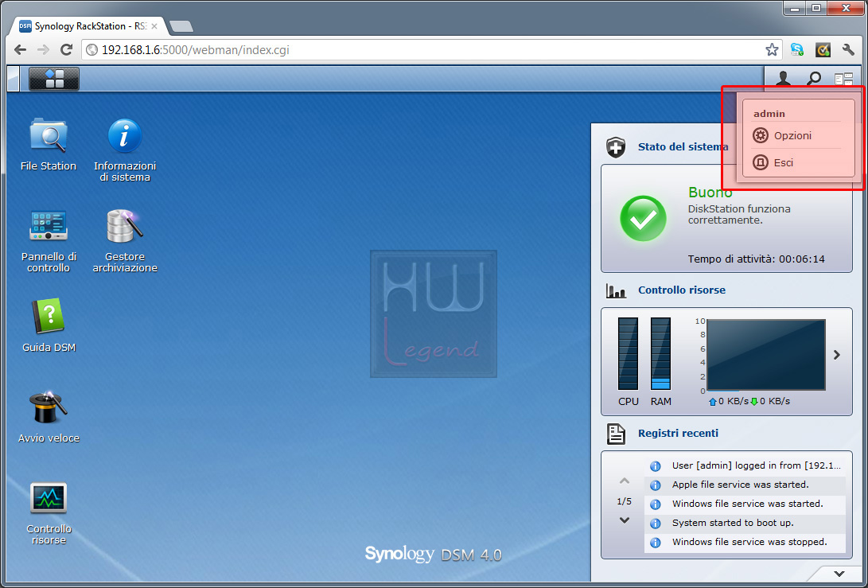Click the Controllo risorse widget heading
This screenshot has width=868, height=588.
[682, 290]
